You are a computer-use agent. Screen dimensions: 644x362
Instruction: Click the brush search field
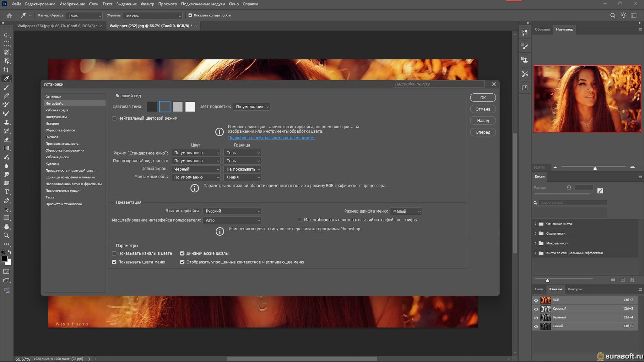(x=573, y=203)
